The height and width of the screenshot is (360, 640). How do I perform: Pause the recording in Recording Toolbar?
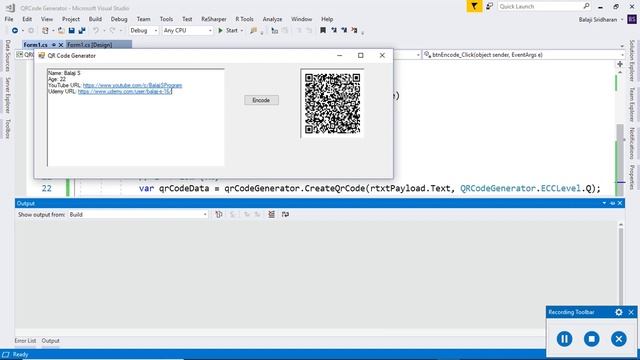[x=564, y=339]
